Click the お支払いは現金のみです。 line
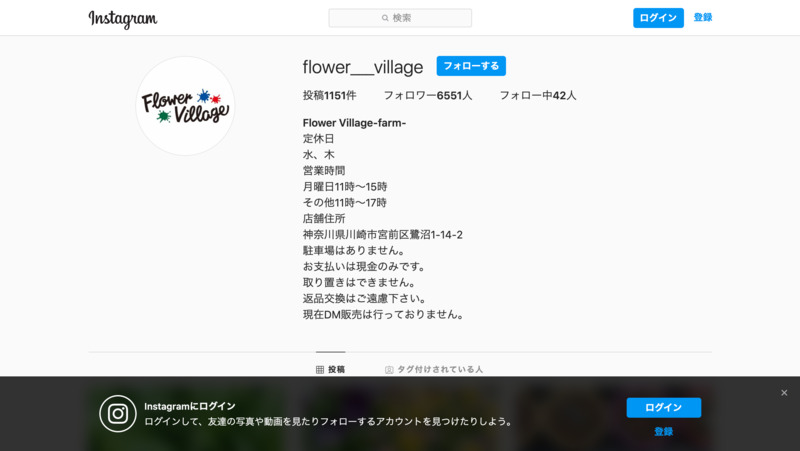The width and height of the screenshot is (800, 451). tap(366, 266)
